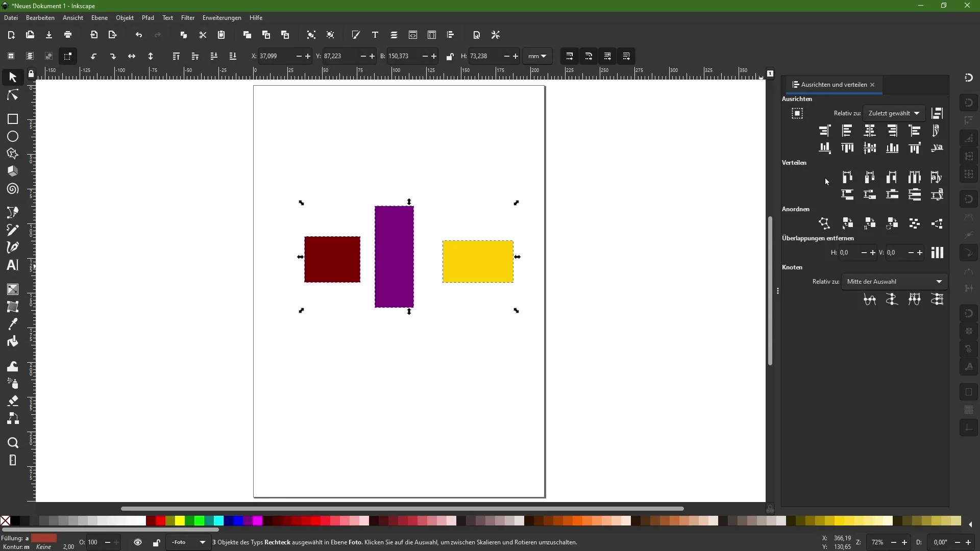The height and width of the screenshot is (551, 980).
Task: Pick the Color dropper tool
Action: 13,324
